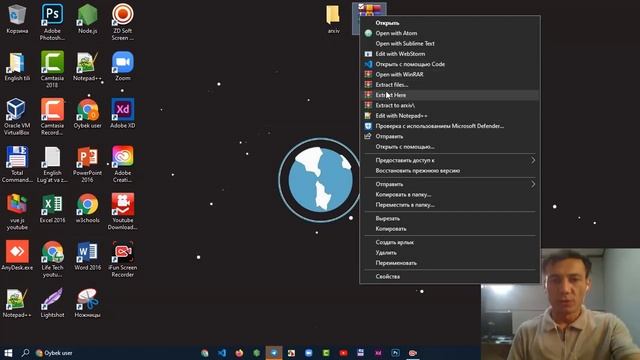
Task: Select the English tili folder icon
Action: (17, 66)
